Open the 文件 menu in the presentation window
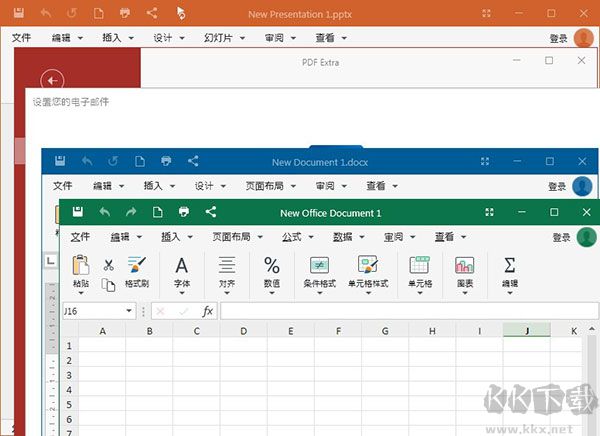The image size is (600, 436). point(21,38)
